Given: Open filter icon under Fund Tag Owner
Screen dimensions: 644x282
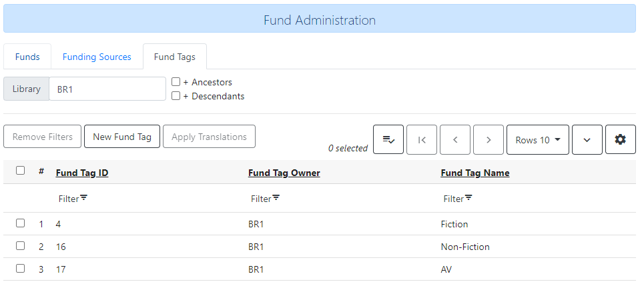Looking at the screenshot, I should [276, 199].
